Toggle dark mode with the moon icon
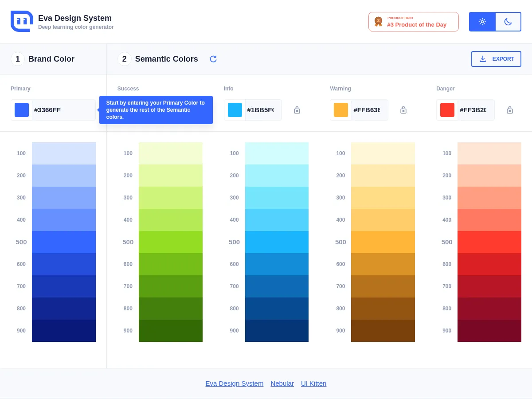This screenshot has width=532, height=399. click(x=508, y=21)
